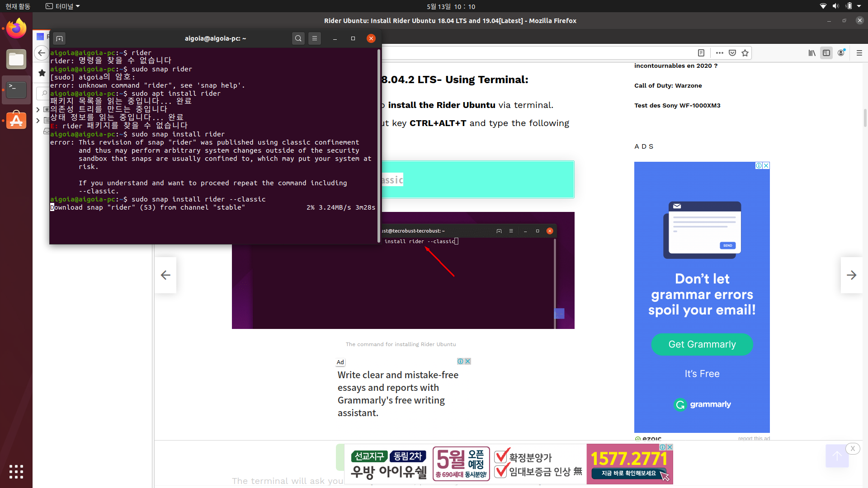Save page to Pocket
This screenshot has width=868, height=488.
[732, 53]
